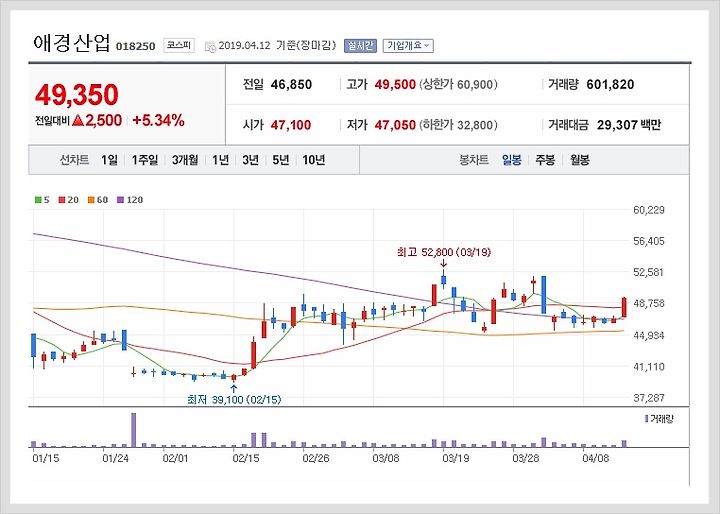Click the 01/15 date axis label
Image resolution: width=720 pixels, height=514 pixels.
[x=46, y=458]
